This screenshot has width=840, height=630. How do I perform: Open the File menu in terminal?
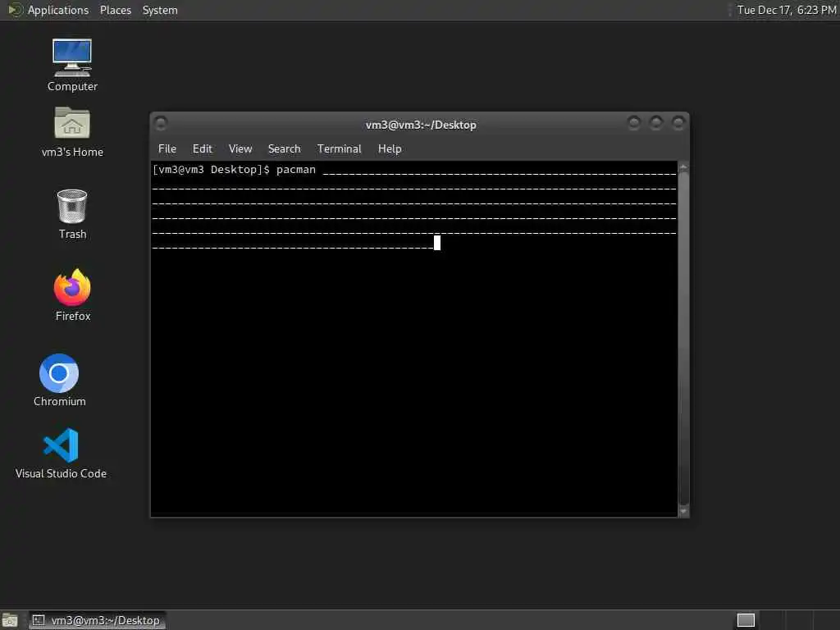pyautogui.click(x=167, y=149)
